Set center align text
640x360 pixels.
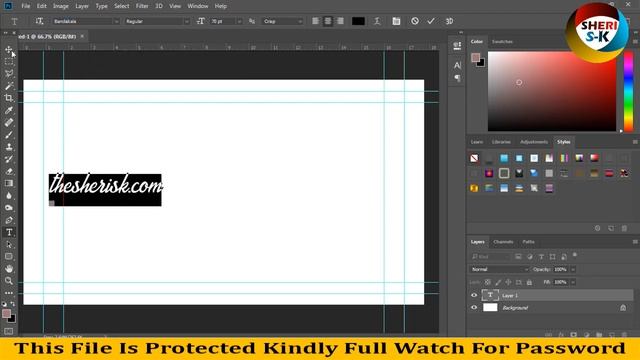[328, 21]
